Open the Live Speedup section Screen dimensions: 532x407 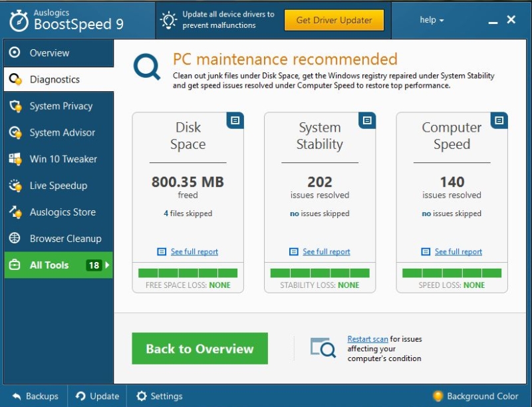59,186
